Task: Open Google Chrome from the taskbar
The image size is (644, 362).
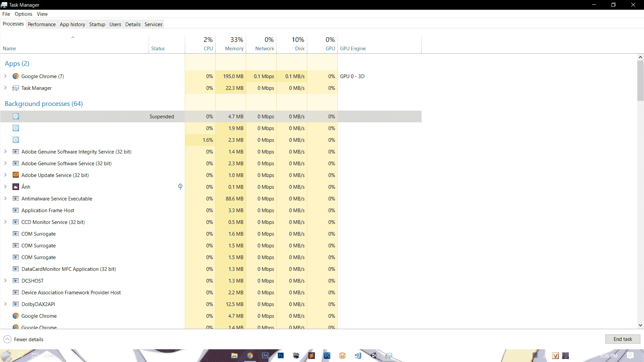Action: 250,356
